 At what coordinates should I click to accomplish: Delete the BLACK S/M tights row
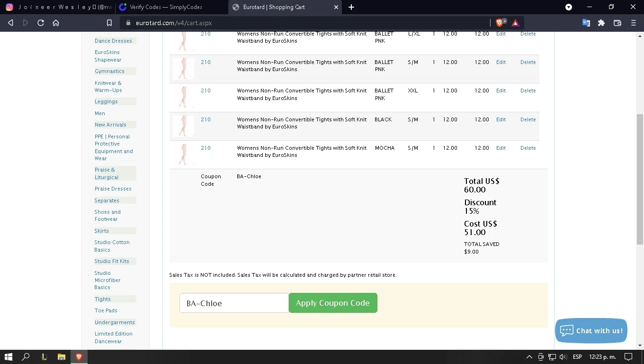[x=528, y=119]
